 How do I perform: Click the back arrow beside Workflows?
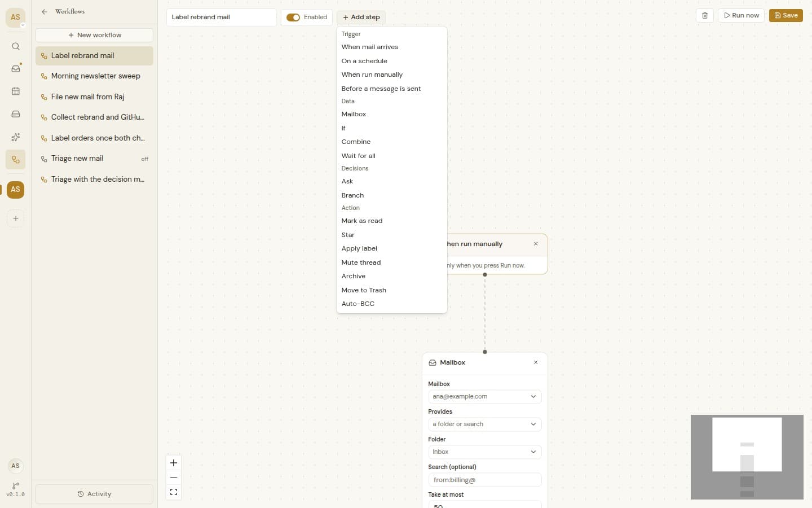click(45, 11)
